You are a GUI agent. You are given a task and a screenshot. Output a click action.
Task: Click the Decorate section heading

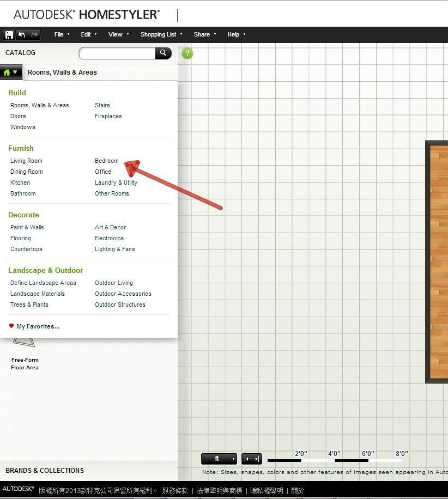coord(23,215)
